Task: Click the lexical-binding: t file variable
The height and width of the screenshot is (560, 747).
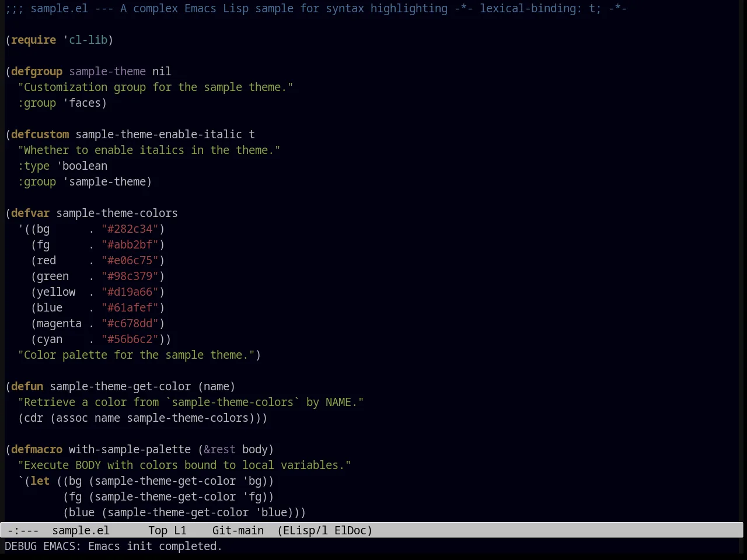Action: click(x=540, y=8)
